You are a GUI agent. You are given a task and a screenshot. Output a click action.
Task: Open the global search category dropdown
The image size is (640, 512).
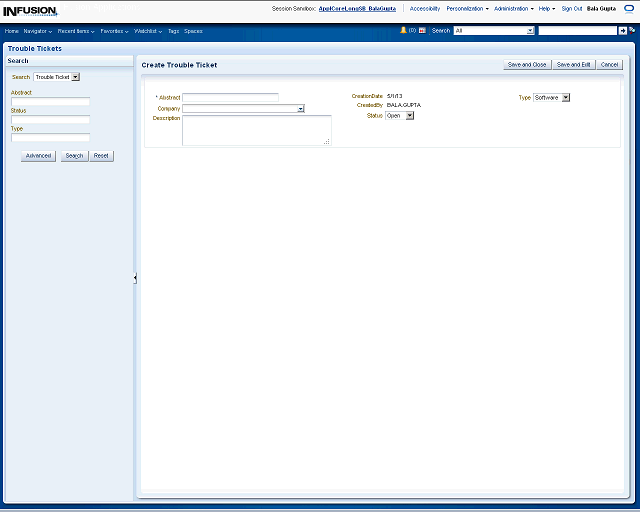pyautogui.click(x=530, y=31)
